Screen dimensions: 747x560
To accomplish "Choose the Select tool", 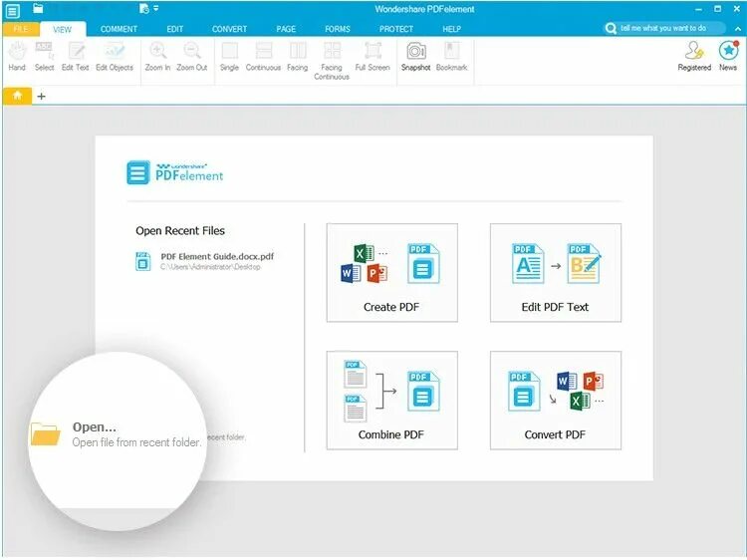I will [x=44, y=56].
